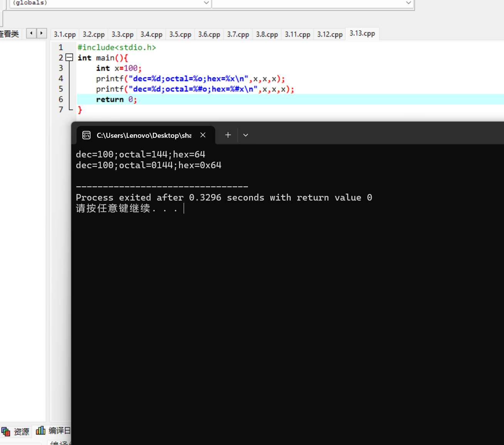Open the 3.7.cpp tab
504x445 pixels.
[238, 34]
